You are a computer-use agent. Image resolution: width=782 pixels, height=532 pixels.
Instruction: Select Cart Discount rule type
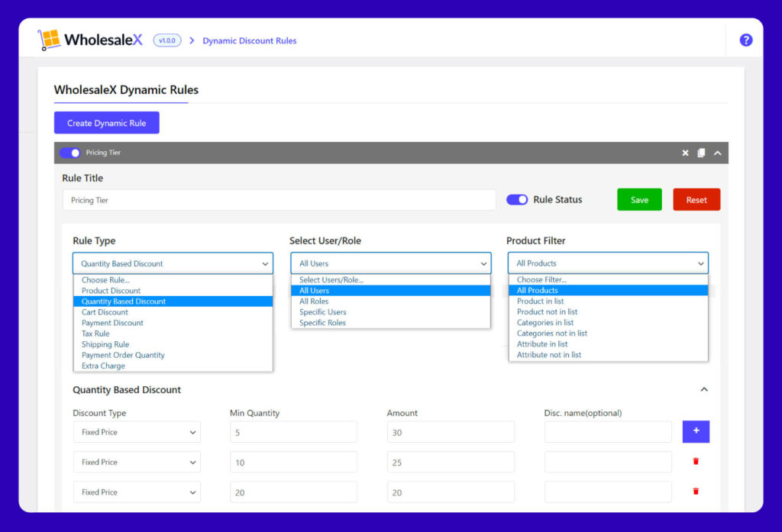tap(173, 312)
